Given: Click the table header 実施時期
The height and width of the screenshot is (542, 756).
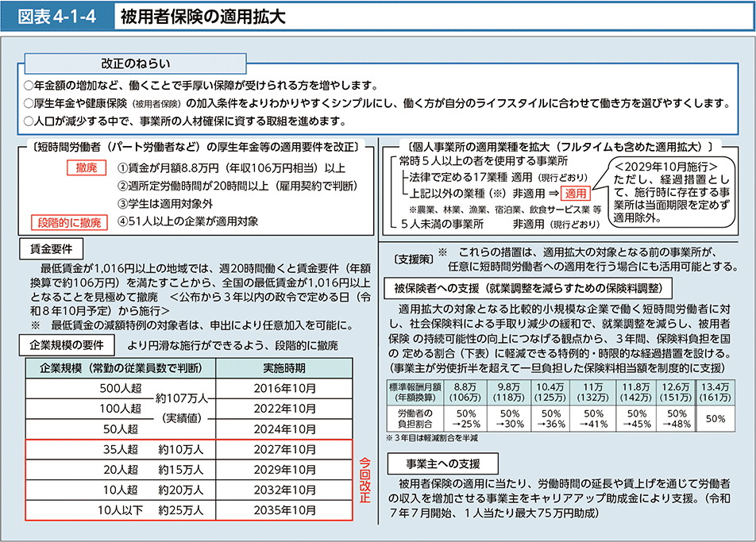Looking at the screenshot, I should tap(284, 368).
